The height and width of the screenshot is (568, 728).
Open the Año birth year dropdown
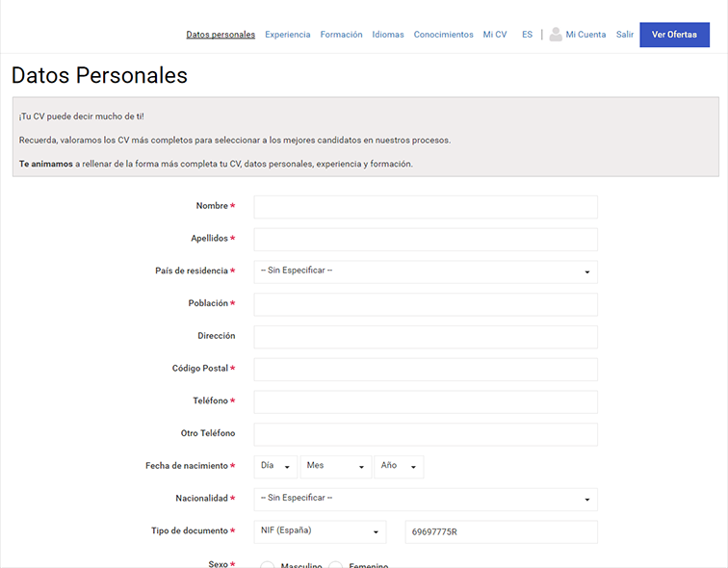(x=399, y=466)
